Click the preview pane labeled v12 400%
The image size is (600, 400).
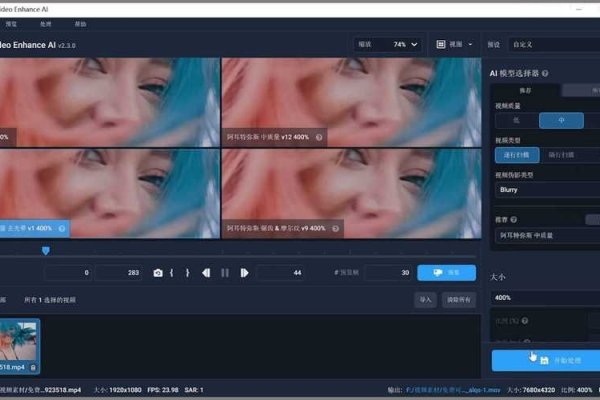coord(351,102)
